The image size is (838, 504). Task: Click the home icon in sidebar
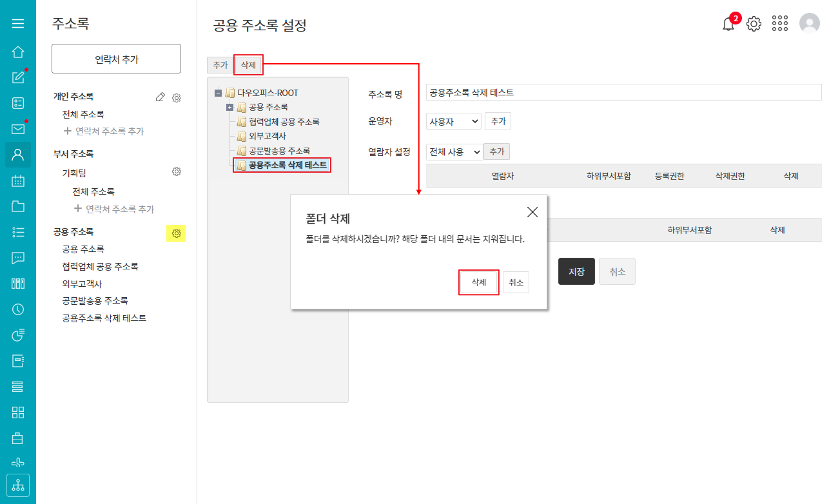[x=18, y=52]
